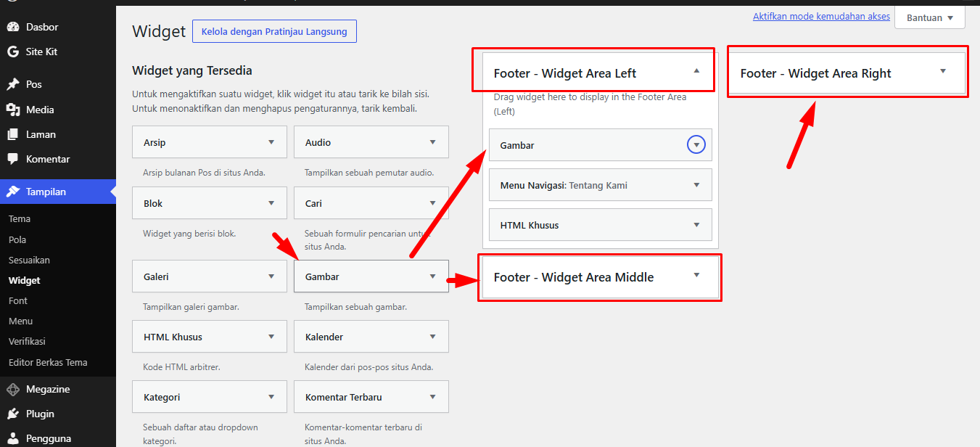The image size is (980, 447).
Task: Select the available Kalender widget
Action: [x=371, y=337]
